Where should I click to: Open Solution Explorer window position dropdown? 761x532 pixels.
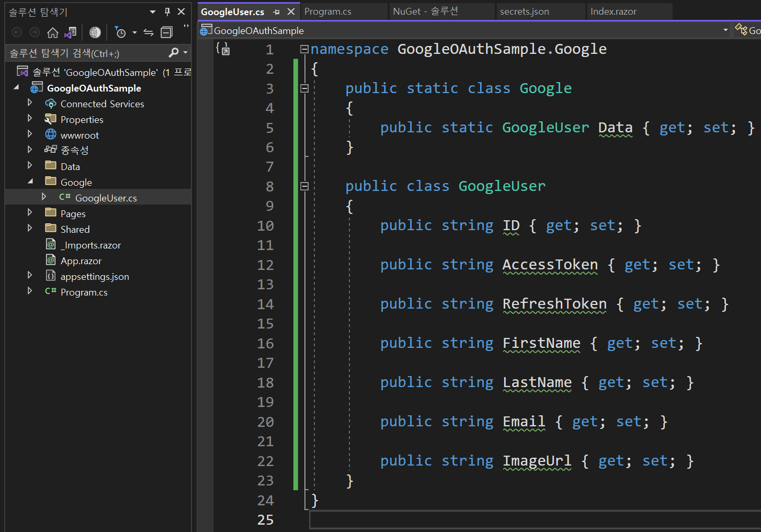point(153,12)
